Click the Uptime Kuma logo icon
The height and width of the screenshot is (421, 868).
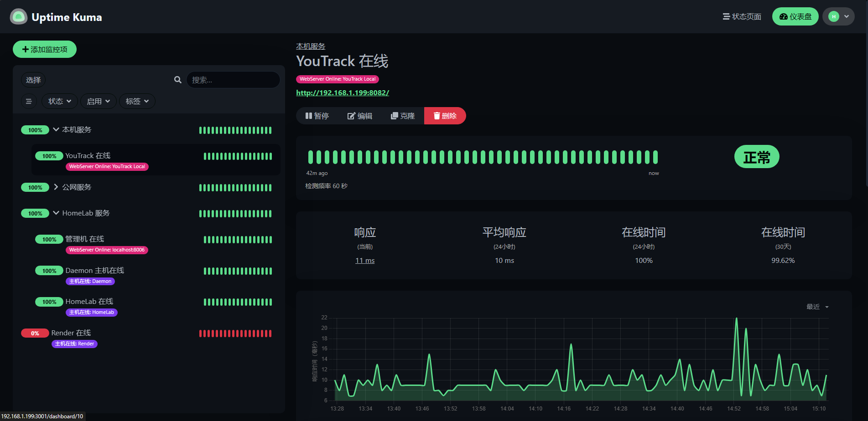coord(19,17)
